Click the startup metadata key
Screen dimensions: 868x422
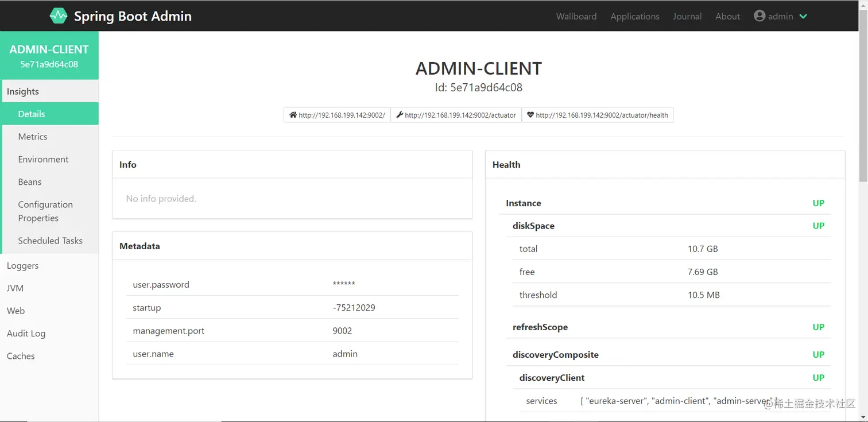click(146, 308)
